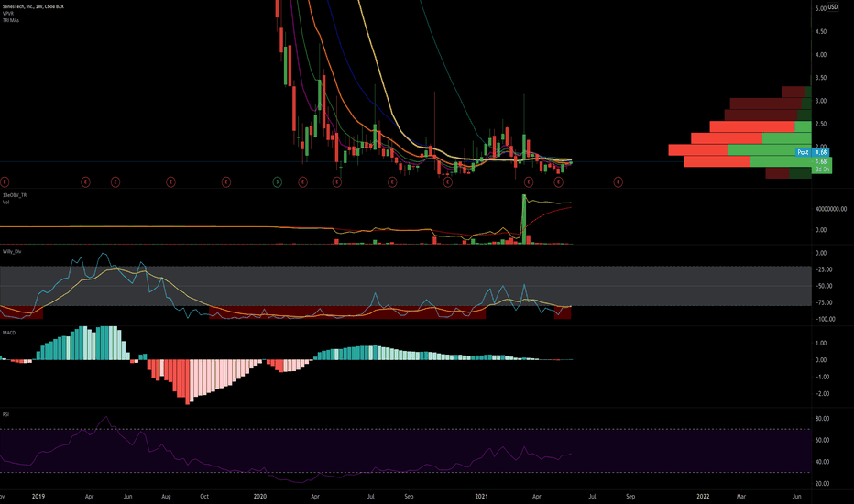Click the 2020 label on time axis

pos(260,497)
